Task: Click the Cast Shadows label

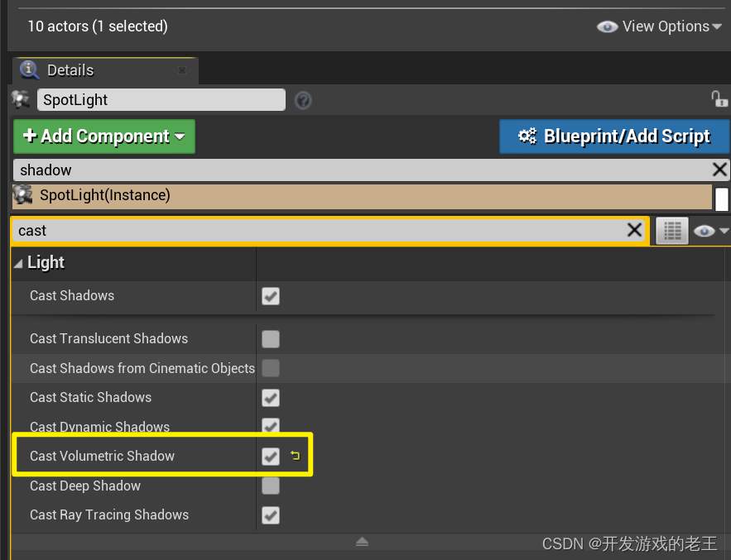Action: click(x=72, y=295)
